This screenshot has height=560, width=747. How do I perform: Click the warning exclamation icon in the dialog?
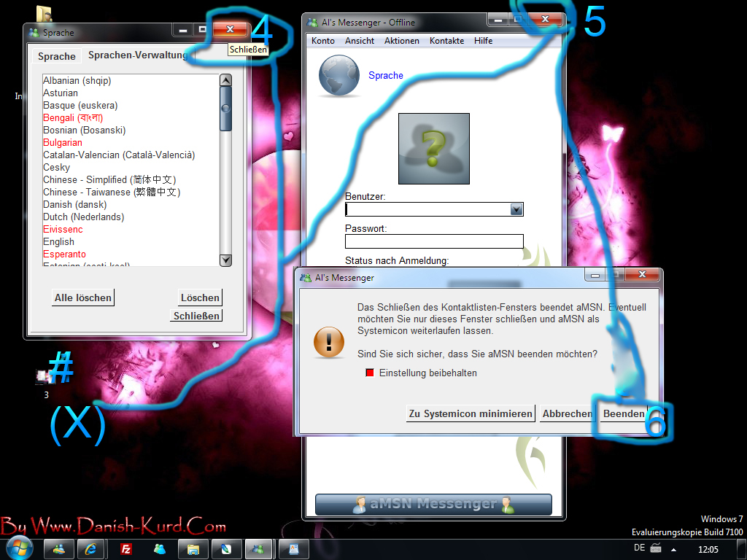pyautogui.click(x=329, y=342)
